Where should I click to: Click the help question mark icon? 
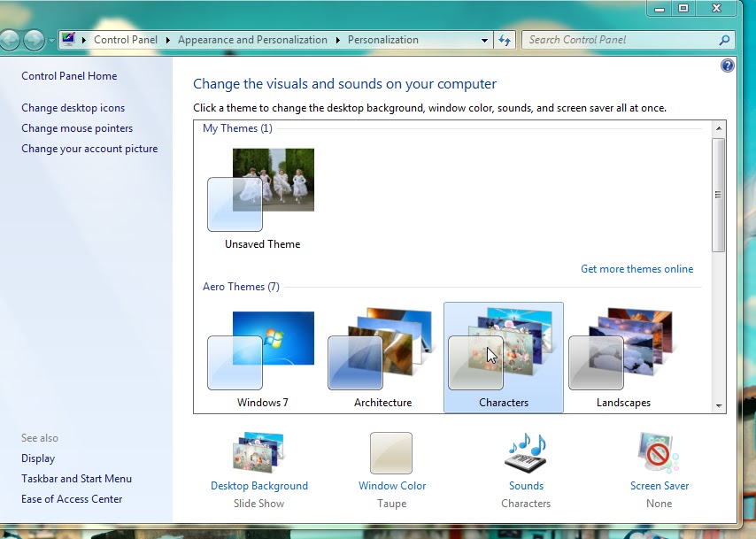(x=728, y=65)
